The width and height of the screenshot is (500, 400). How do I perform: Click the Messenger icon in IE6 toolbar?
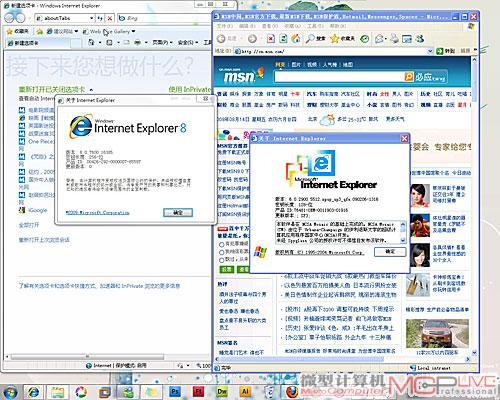click(x=420, y=39)
